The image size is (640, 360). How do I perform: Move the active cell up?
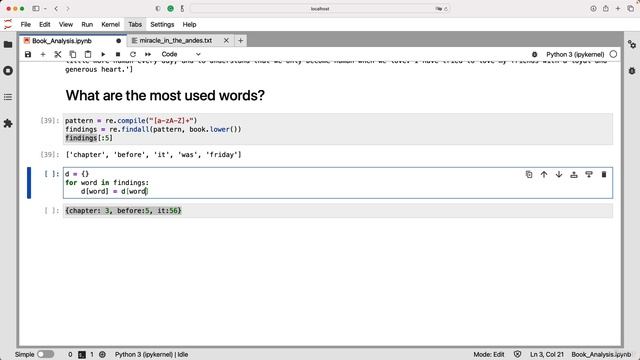(544, 175)
